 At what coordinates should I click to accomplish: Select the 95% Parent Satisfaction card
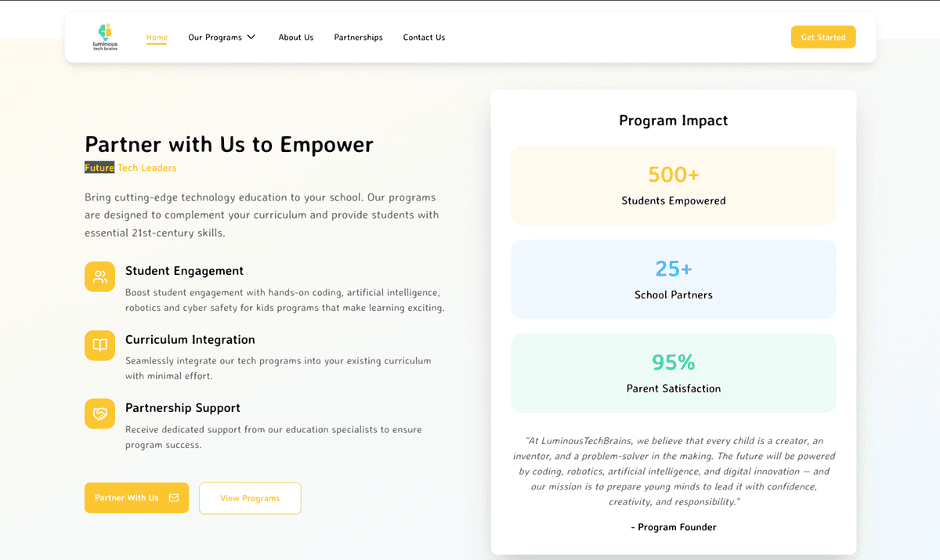point(674,373)
